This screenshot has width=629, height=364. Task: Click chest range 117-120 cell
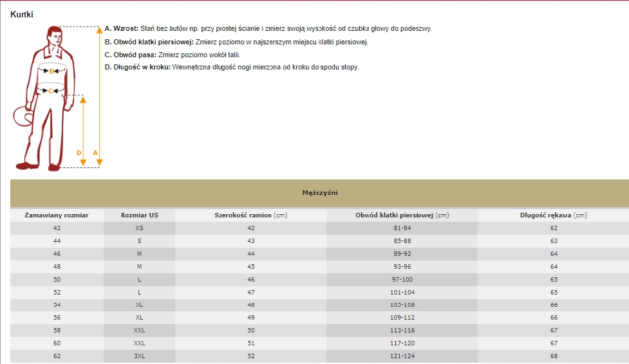click(402, 343)
